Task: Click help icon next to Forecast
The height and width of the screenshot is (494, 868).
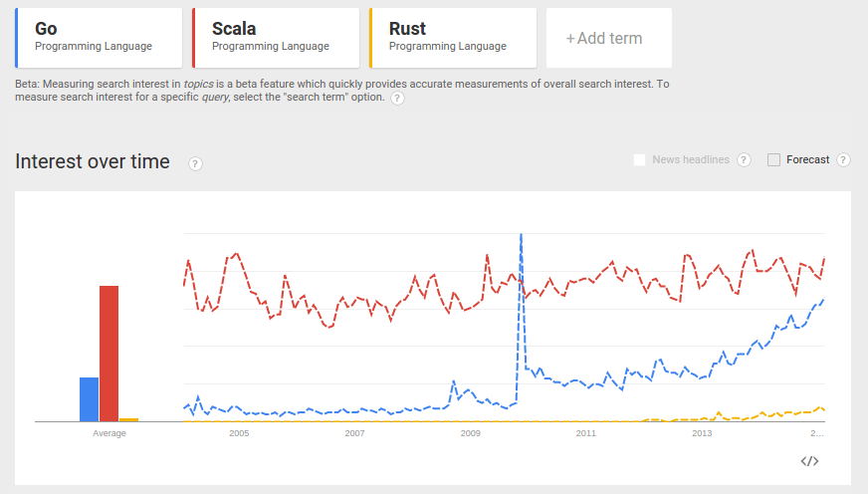Action: (x=843, y=160)
